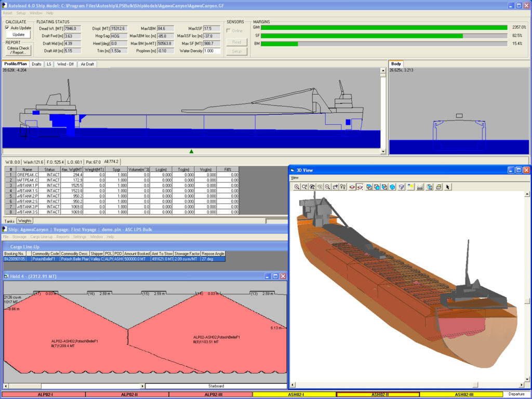Open the View menu in the 3D View window
Image resolution: width=532 pixels, height=399 pixels.
tap(295, 177)
